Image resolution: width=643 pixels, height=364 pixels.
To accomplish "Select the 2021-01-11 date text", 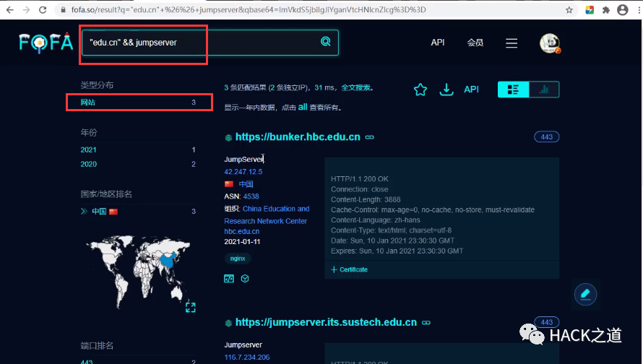I will tap(242, 242).
